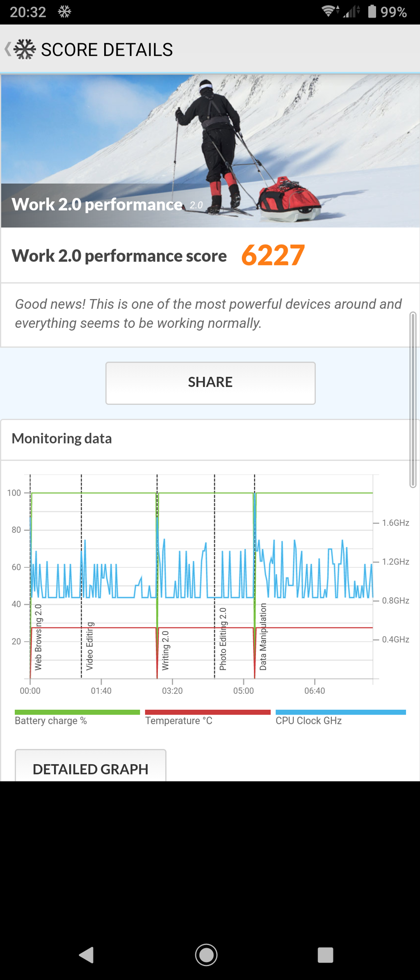Tap the red Temperature °C legend bar

tap(208, 712)
